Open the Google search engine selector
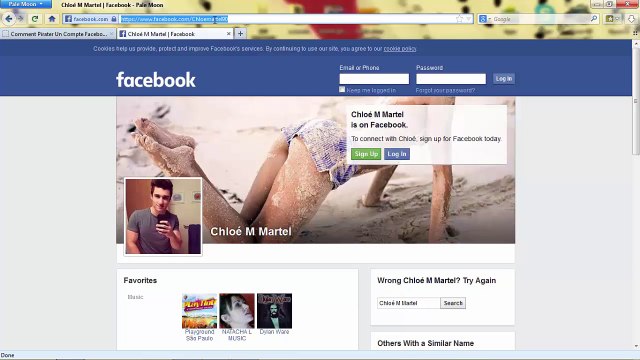640x360 pixels. (484, 19)
